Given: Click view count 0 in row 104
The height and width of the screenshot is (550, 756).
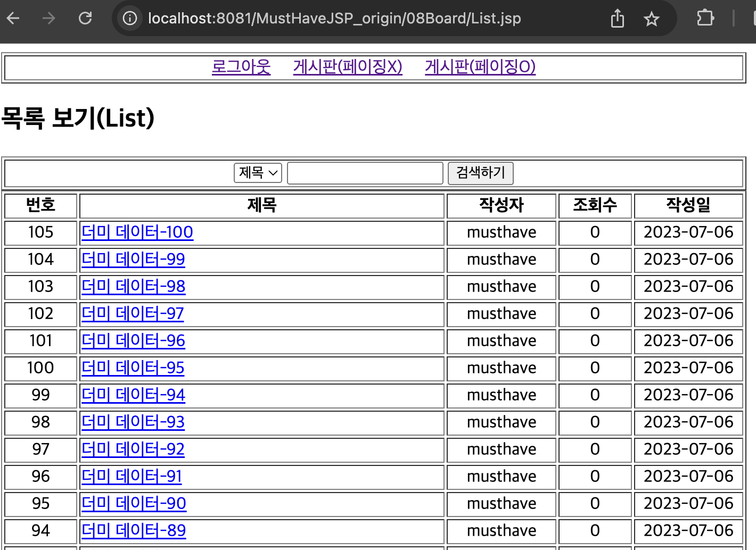Looking at the screenshot, I should (595, 260).
